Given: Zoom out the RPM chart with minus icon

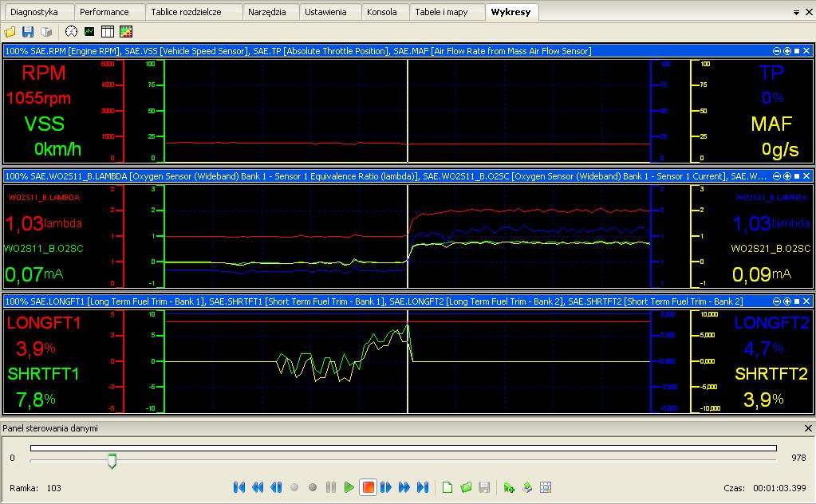Looking at the screenshot, I should [x=778, y=51].
